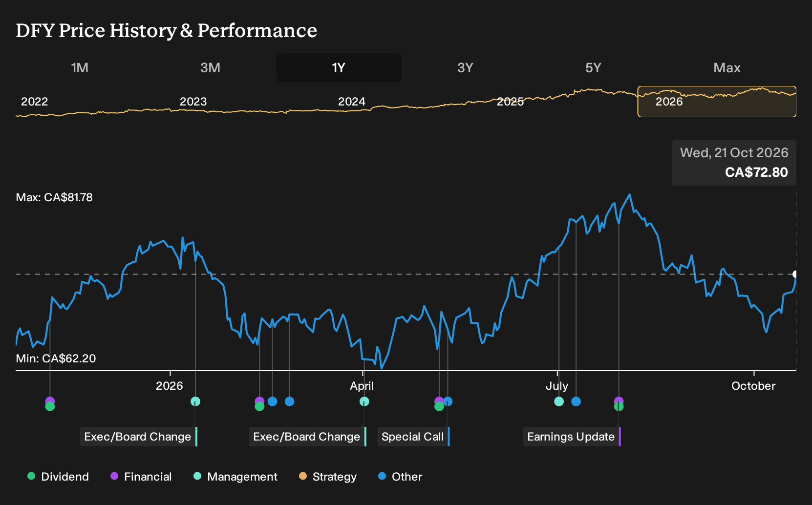Toggle the Management events legend item

(x=235, y=477)
